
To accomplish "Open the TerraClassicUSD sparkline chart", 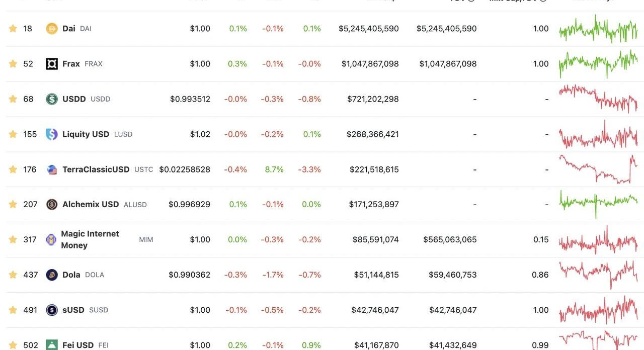I will pyautogui.click(x=598, y=169).
